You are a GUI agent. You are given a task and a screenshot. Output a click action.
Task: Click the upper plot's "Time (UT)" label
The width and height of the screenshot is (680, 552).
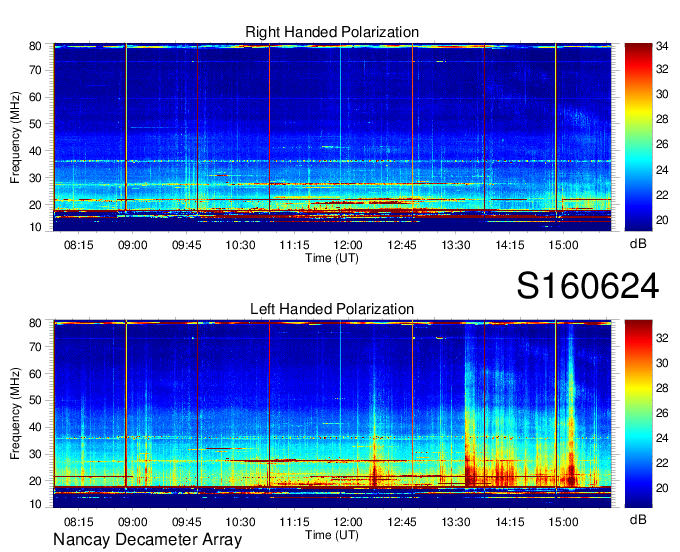[332, 258]
